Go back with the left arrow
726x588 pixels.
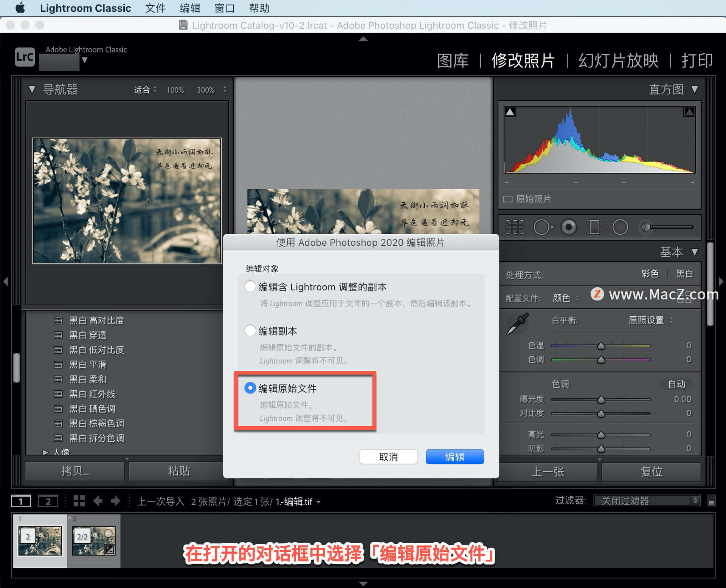[x=98, y=501]
